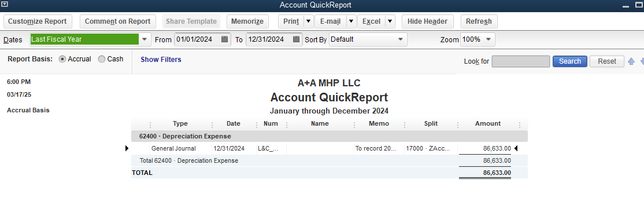
Task: Select the Num column header
Action: coord(271,123)
